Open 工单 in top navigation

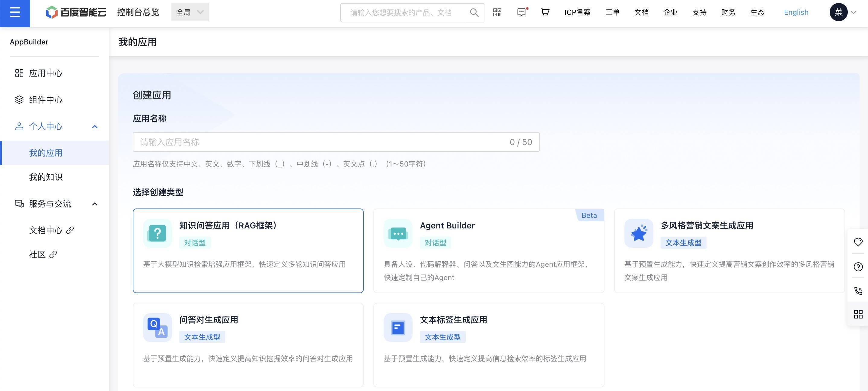click(612, 12)
